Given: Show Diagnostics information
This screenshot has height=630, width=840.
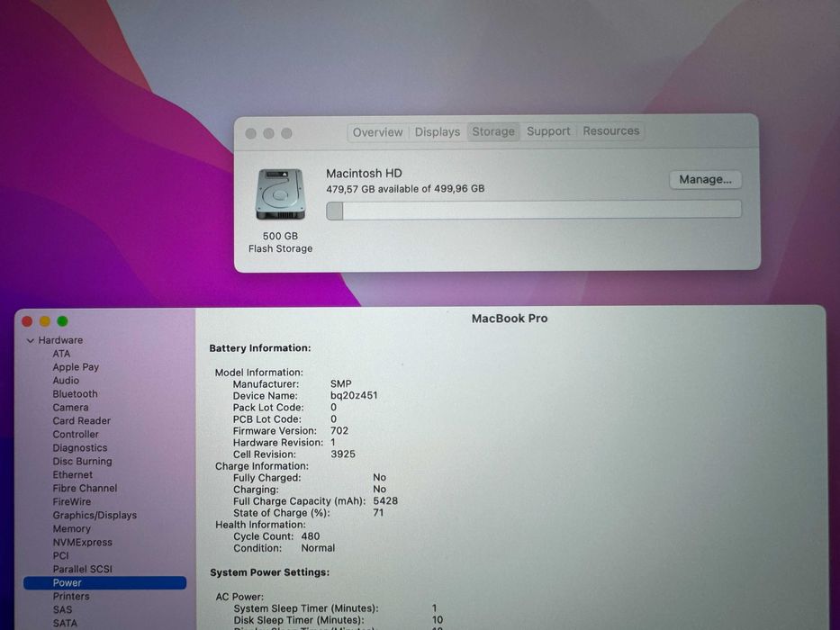Looking at the screenshot, I should (x=80, y=448).
